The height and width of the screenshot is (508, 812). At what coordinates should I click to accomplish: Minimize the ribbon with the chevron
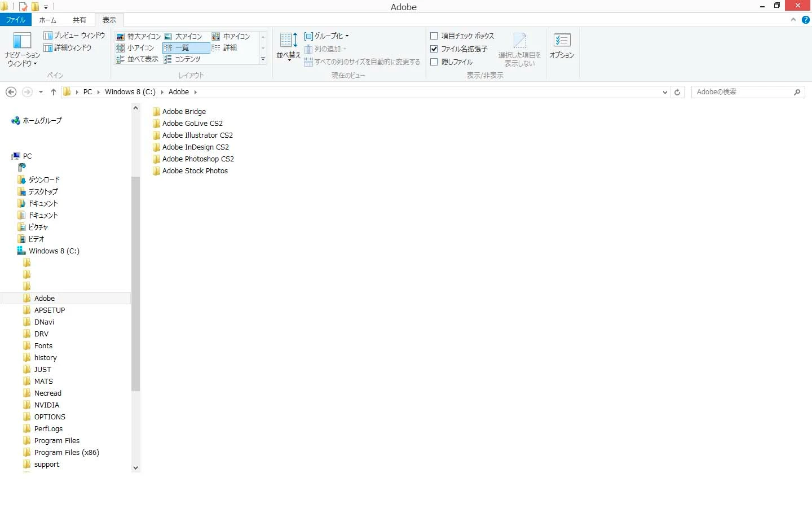click(793, 20)
